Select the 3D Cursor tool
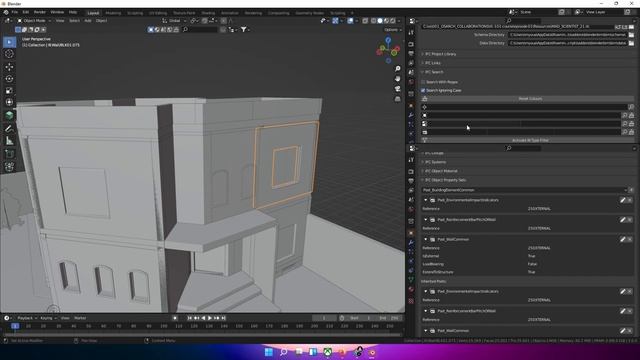Image resolution: width=640 pixels, height=360 pixels. 9,54
